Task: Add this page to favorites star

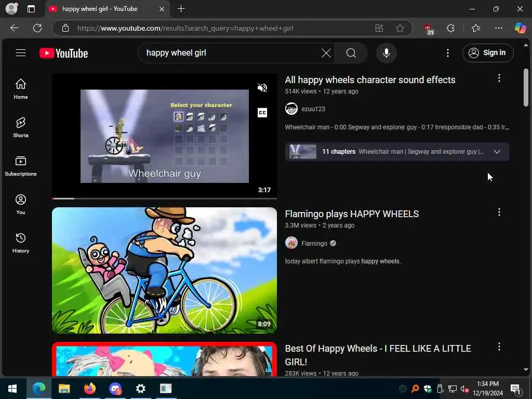Action: tap(400, 28)
